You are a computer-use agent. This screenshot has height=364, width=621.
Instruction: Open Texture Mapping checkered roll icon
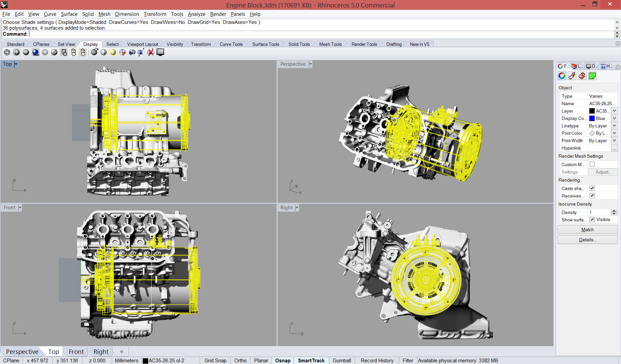pos(582,76)
